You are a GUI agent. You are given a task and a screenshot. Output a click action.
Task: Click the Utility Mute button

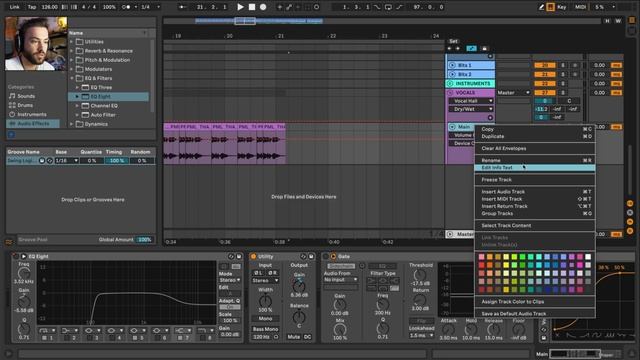(293, 337)
